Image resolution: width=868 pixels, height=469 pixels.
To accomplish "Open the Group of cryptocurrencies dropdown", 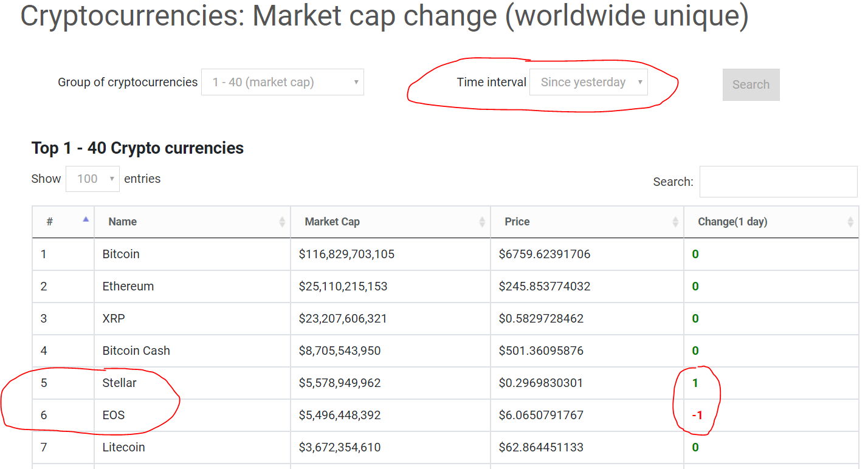I will 282,82.
